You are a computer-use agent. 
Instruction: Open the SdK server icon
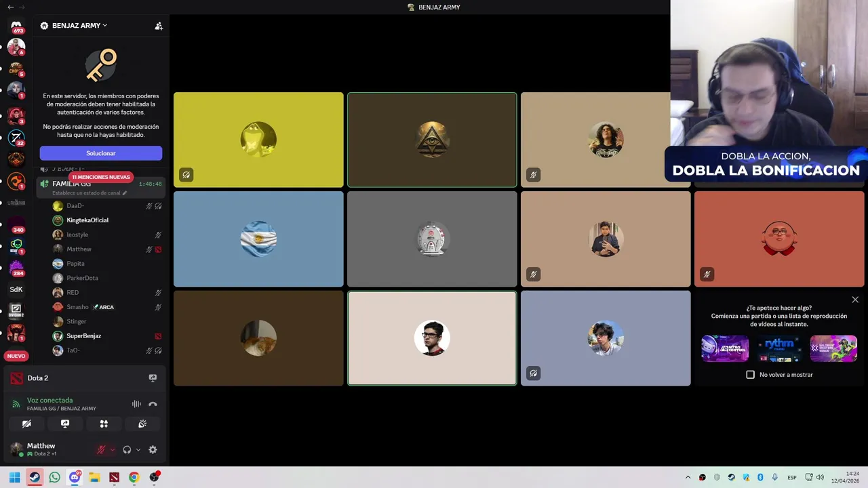pyautogui.click(x=16, y=289)
